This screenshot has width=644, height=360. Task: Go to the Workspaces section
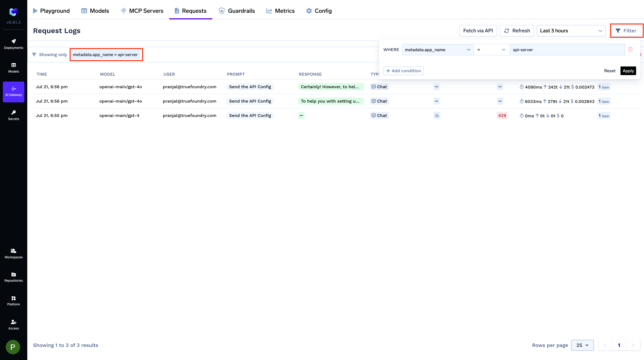point(13,253)
